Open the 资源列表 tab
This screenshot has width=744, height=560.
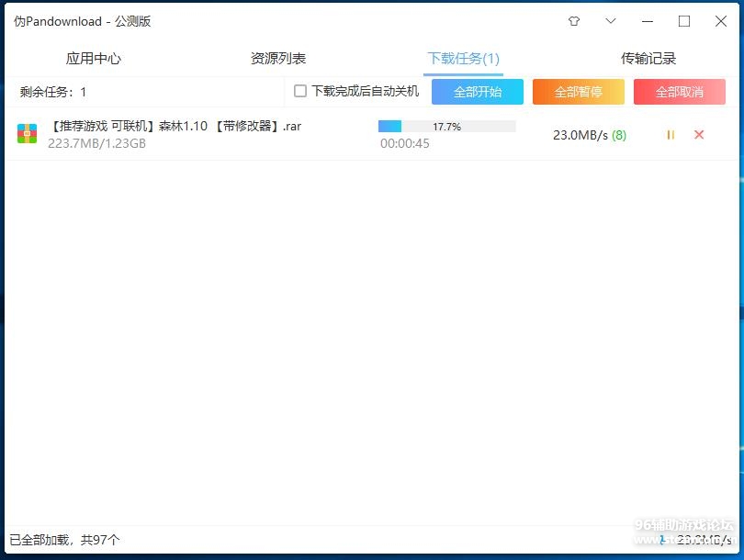(x=278, y=59)
